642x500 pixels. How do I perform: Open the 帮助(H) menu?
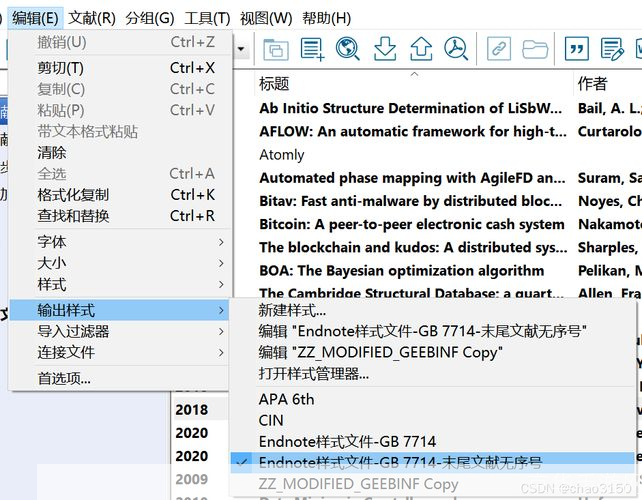pos(326,18)
